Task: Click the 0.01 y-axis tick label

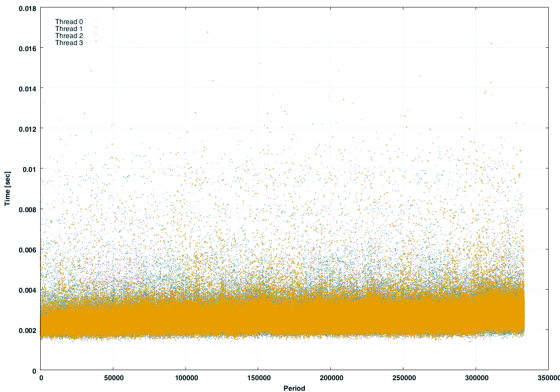Action: [x=29, y=168]
